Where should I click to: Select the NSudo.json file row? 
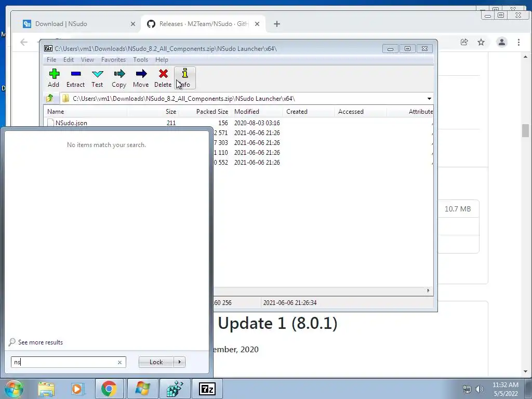[238, 123]
